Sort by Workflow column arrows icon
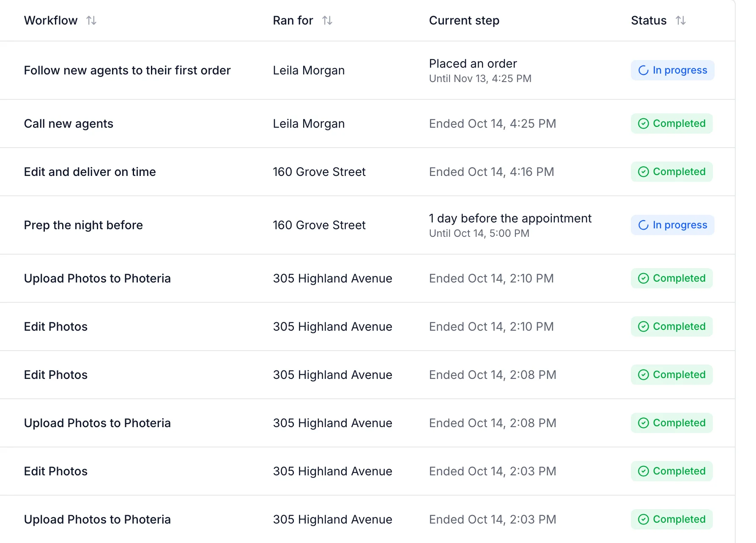Screen dimensions: 756x543 [91, 20]
